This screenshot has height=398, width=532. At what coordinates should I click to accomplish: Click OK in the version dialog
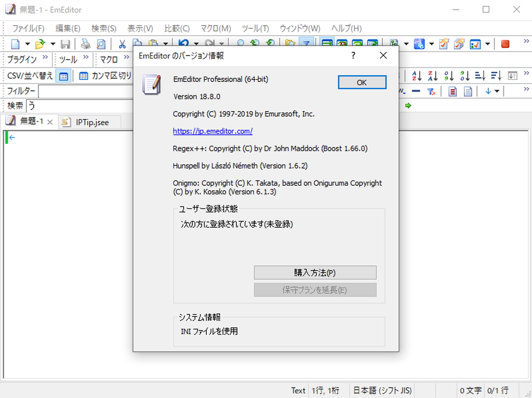click(362, 82)
